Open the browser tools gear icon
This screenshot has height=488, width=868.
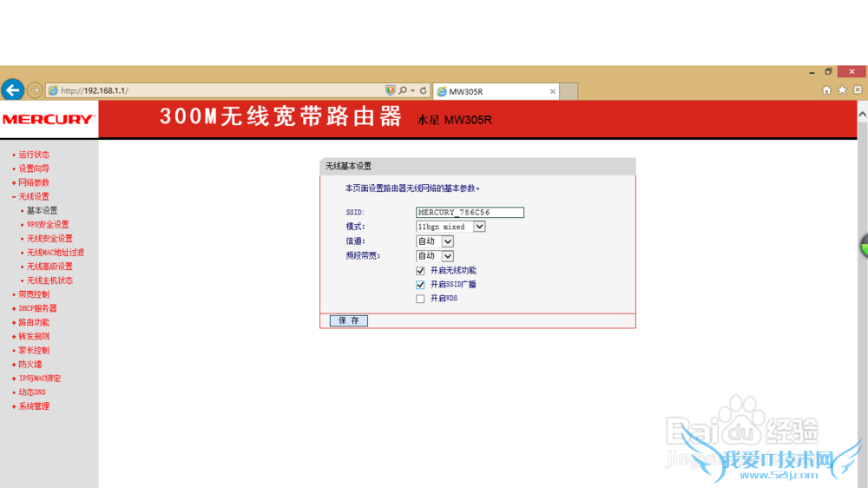pyautogui.click(x=858, y=89)
